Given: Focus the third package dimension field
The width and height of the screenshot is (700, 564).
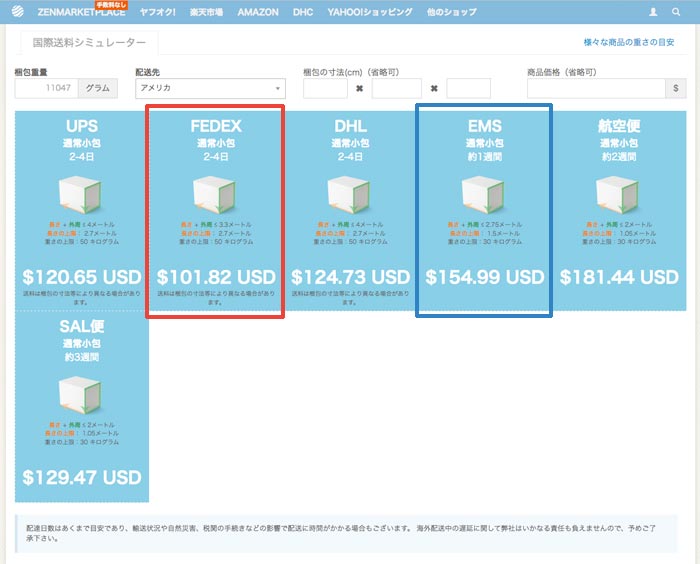Looking at the screenshot, I should (468, 88).
